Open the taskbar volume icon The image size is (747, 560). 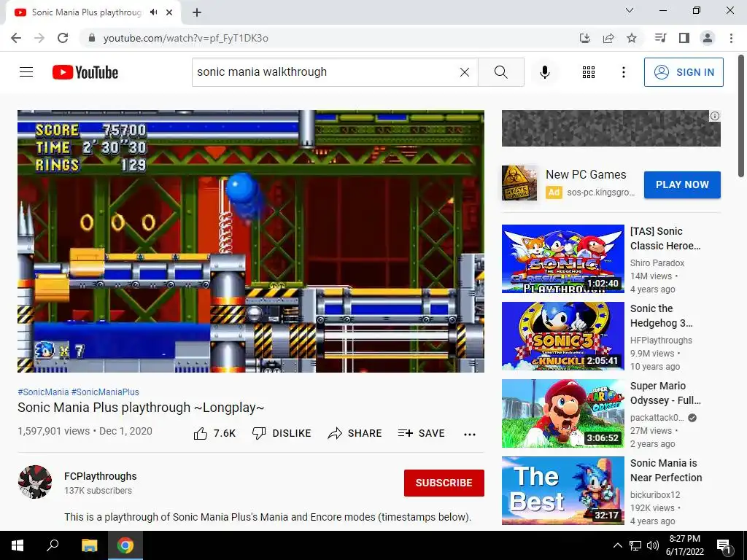pos(653,545)
